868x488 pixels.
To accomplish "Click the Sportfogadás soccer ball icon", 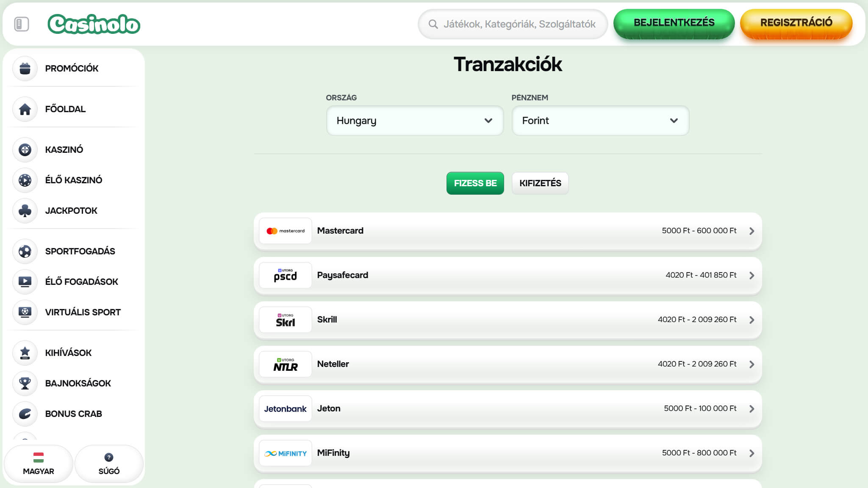I will [x=25, y=251].
